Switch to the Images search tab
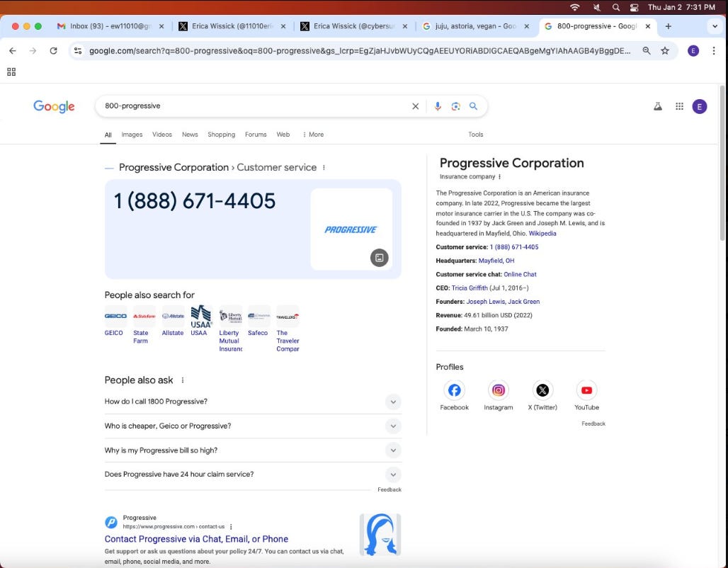The image size is (728, 568). coord(132,135)
